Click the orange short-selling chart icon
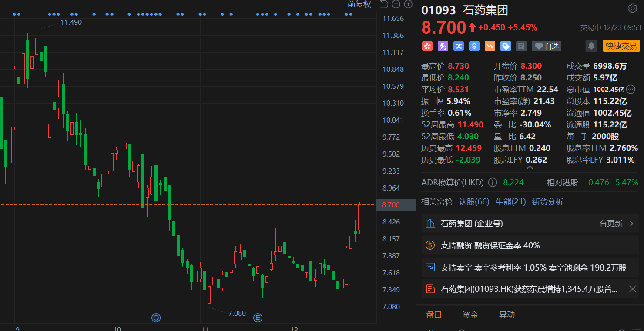 click(490, 46)
